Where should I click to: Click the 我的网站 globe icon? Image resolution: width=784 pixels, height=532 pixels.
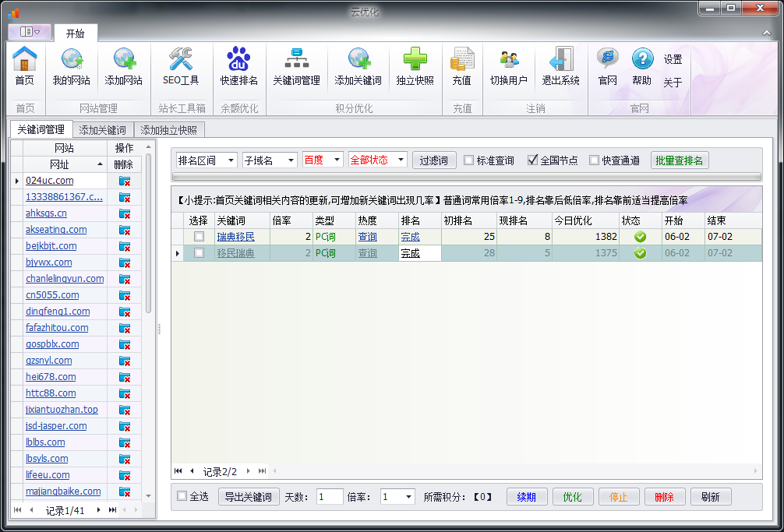click(x=72, y=66)
